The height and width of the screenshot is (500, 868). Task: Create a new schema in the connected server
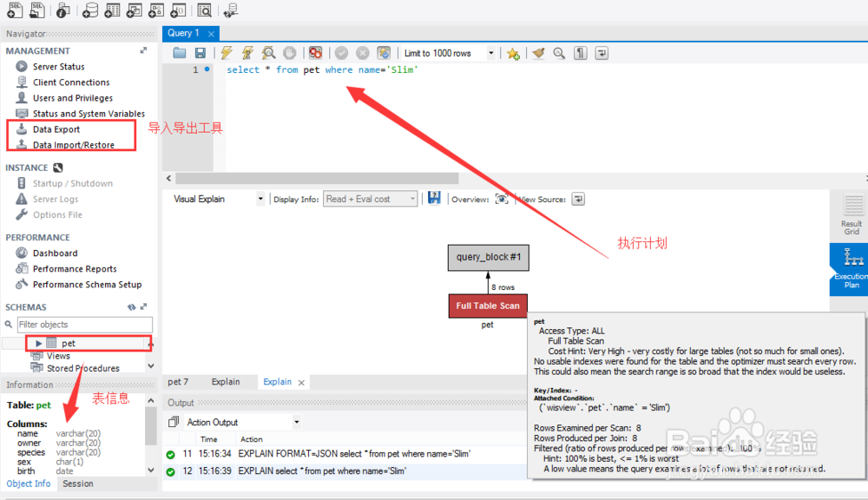point(90,10)
